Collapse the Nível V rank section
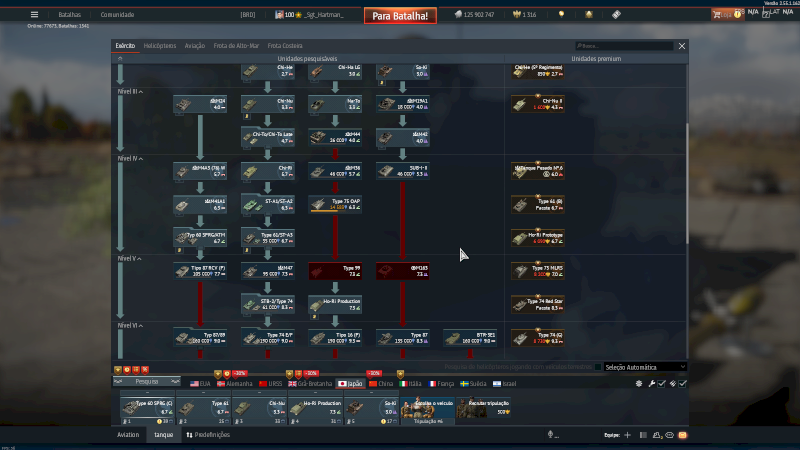This screenshot has width=800, height=450. pos(130,259)
